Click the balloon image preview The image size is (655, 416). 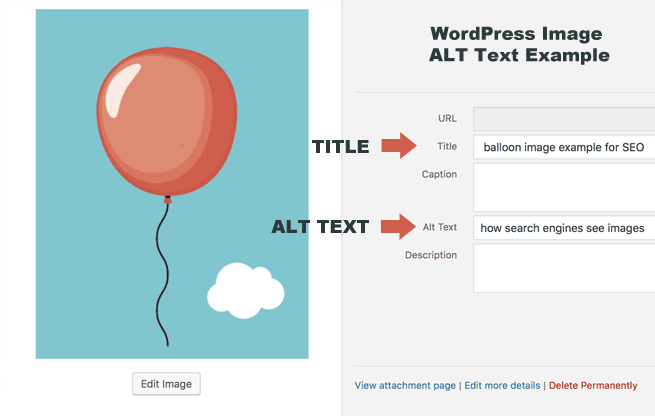172,184
